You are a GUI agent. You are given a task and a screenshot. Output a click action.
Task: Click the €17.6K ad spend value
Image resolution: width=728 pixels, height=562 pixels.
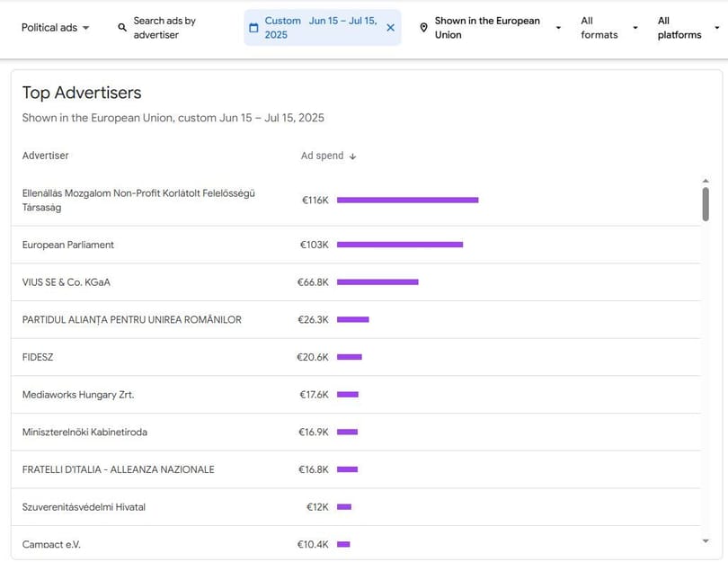[314, 395]
